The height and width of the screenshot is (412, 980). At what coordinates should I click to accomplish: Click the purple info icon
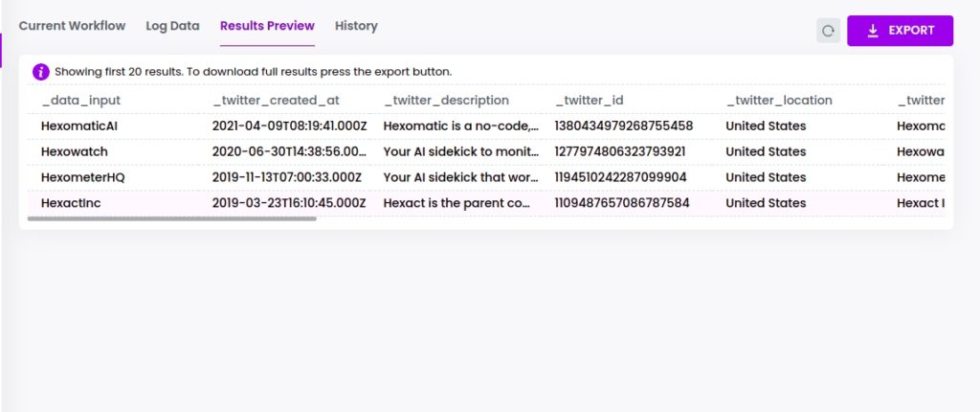(x=40, y=71)
